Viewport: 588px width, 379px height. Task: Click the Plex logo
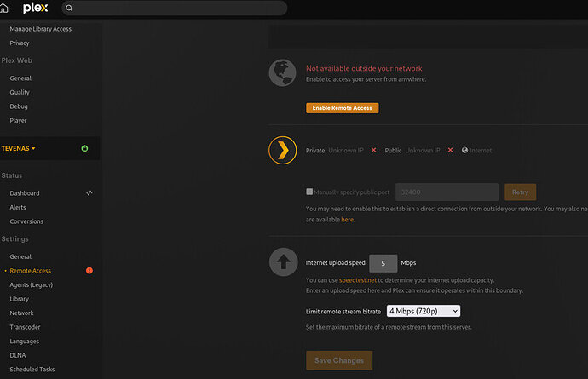coord(35,8)
